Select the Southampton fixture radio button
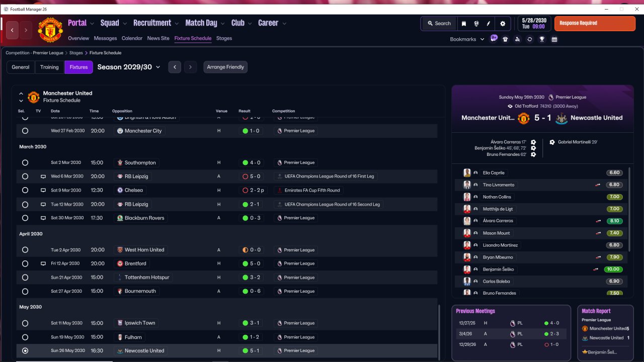This screenshot has width=644, height=362. tap(25, 163)
